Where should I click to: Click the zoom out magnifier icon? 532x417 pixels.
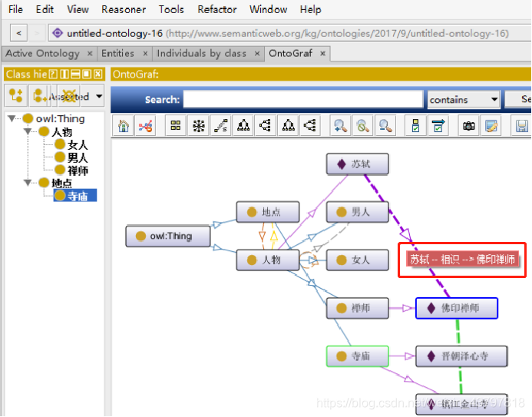pos(385,126)
